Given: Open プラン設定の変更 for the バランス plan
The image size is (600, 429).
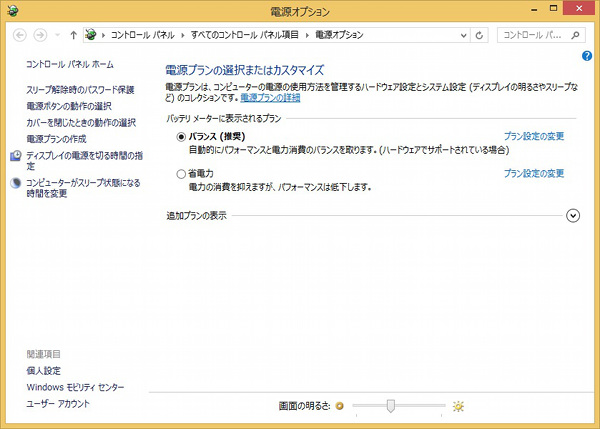Looking at the screenshot, I should coord(534,135).
